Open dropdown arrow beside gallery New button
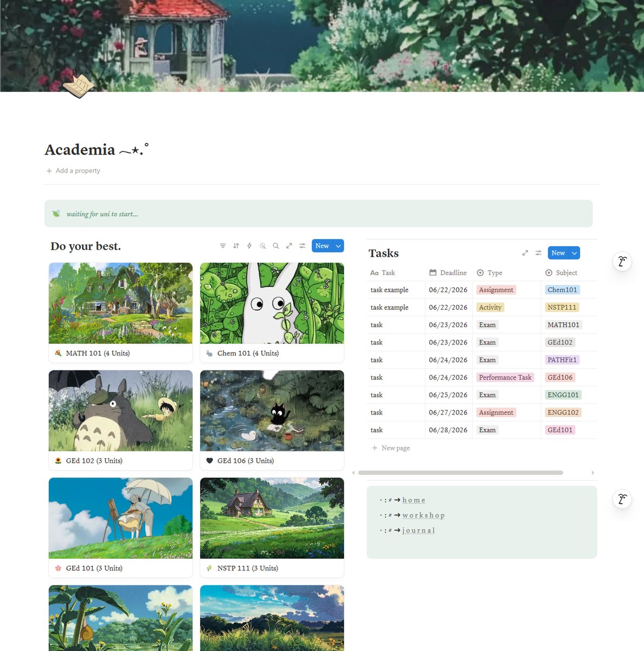This screenshot has height=651, width=644. pos(338,246)
